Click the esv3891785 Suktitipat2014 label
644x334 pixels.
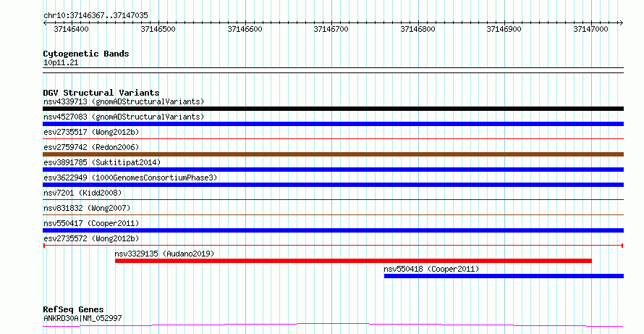click(x=102, y=162)
